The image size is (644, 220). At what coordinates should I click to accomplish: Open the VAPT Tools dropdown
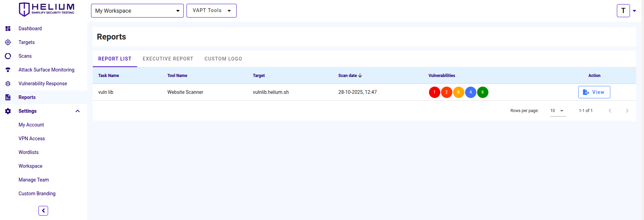pos(211,11)
